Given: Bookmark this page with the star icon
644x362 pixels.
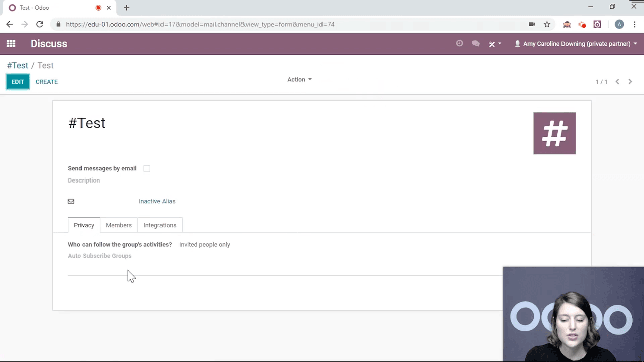Looking at the screenshot, I should pyautogui.click(x=547, y=24).
